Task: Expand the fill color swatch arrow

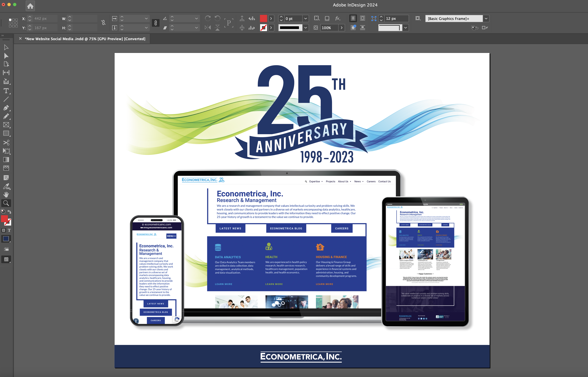Action: (271, 18)
